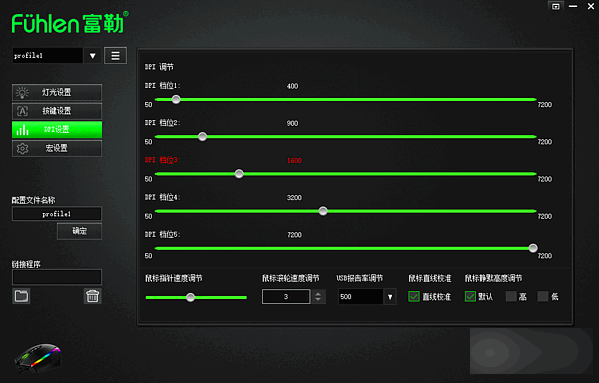This screenshot has width=599, height=383.
Task: Click the key icon for 按键设置
Action: point(22,111)
